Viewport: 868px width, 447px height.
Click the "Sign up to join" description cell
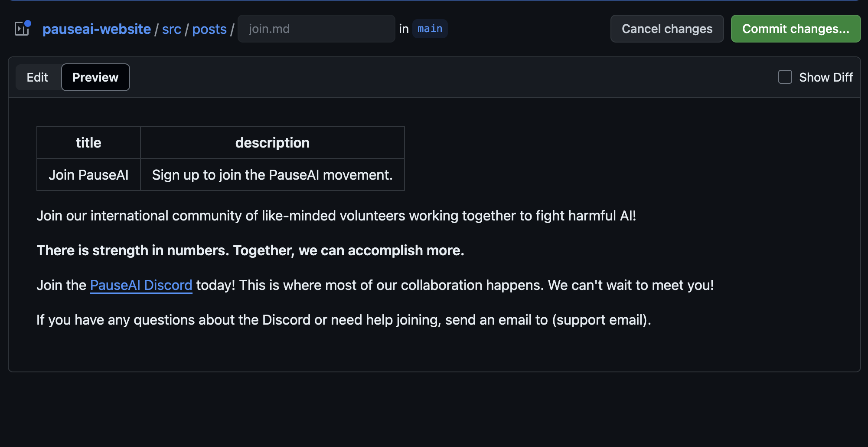tap(272, 175)
